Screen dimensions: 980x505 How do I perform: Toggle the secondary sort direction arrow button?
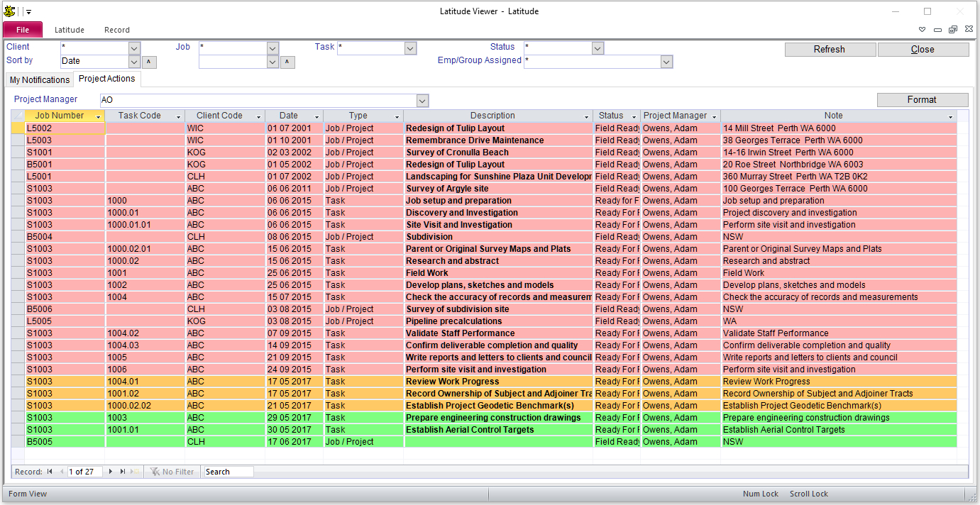(x=287, y=62)
